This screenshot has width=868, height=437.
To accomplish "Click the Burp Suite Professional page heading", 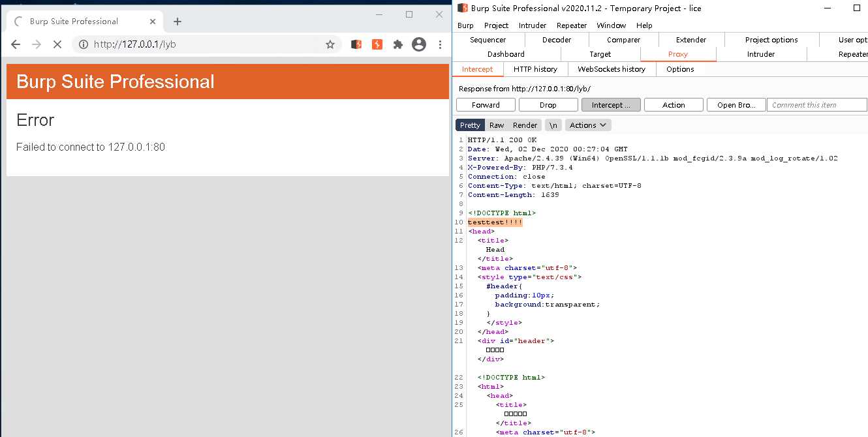I will point(116,82).
